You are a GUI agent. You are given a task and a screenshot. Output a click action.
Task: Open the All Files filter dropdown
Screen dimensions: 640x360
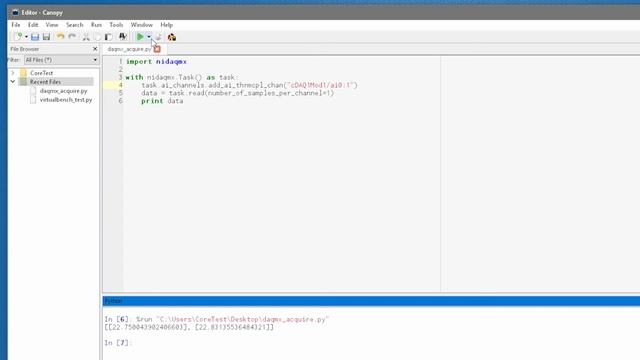(x=61, y=60)
